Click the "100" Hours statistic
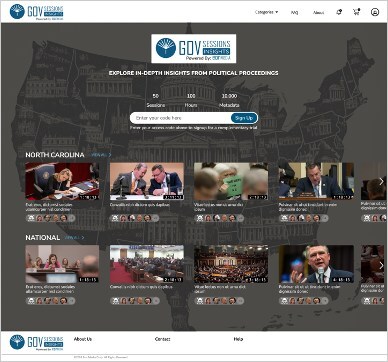The width and height of the screenshot is (388, 362). 191,96
